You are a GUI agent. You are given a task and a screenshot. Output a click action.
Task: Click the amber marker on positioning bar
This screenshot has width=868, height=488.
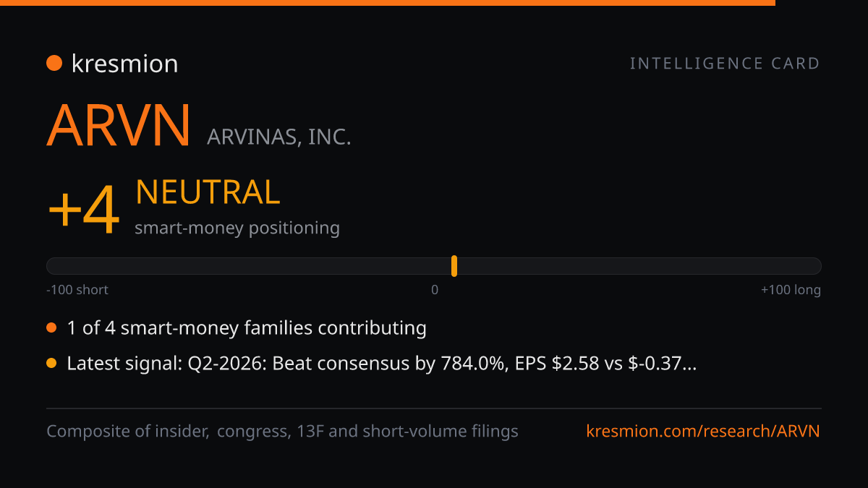coord(454,266)
